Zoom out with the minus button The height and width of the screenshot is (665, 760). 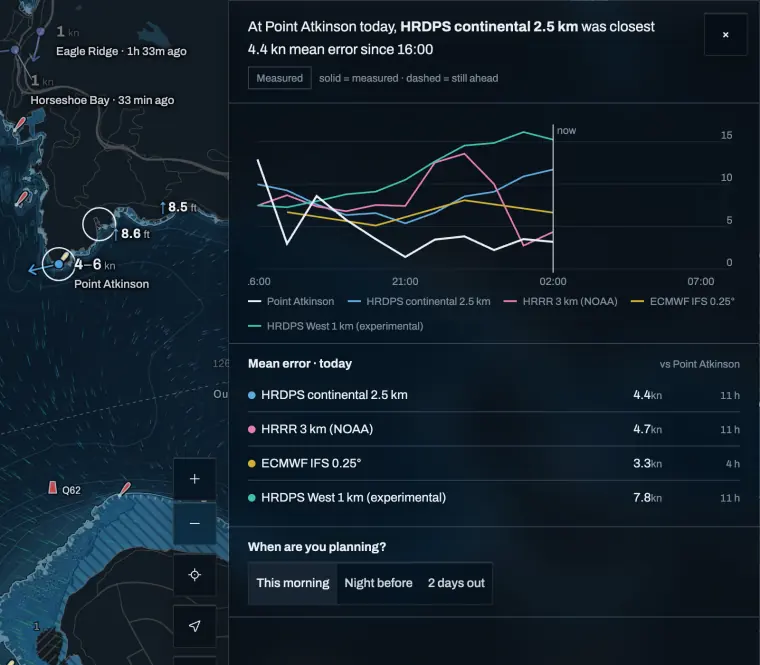coord(194,523)
